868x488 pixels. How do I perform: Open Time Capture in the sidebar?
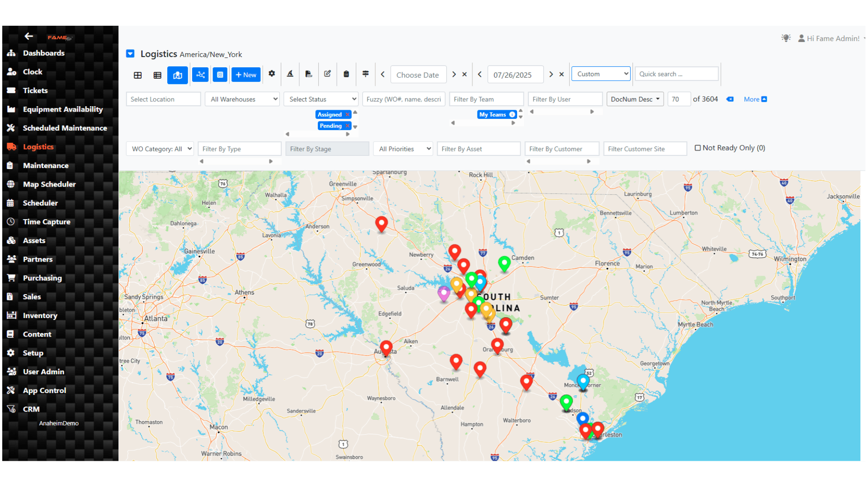pyautogui.click(x=47, y=222)
